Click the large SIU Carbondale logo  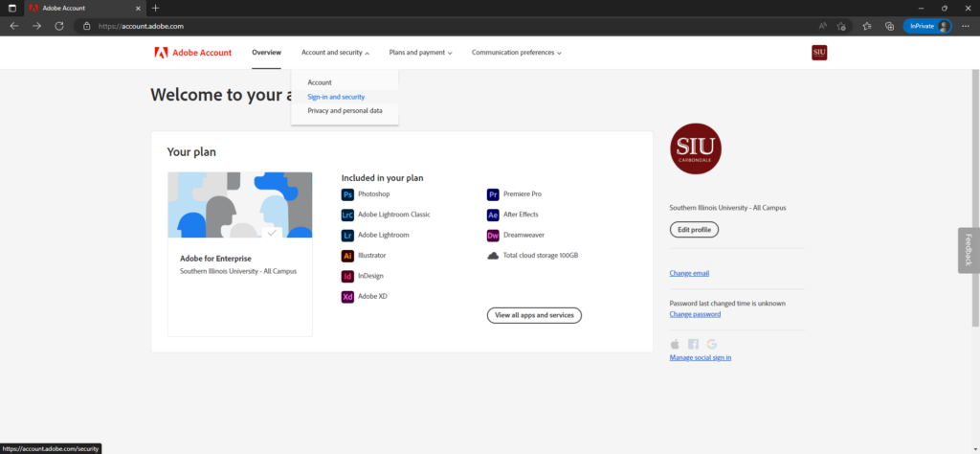tap(696, 148)
